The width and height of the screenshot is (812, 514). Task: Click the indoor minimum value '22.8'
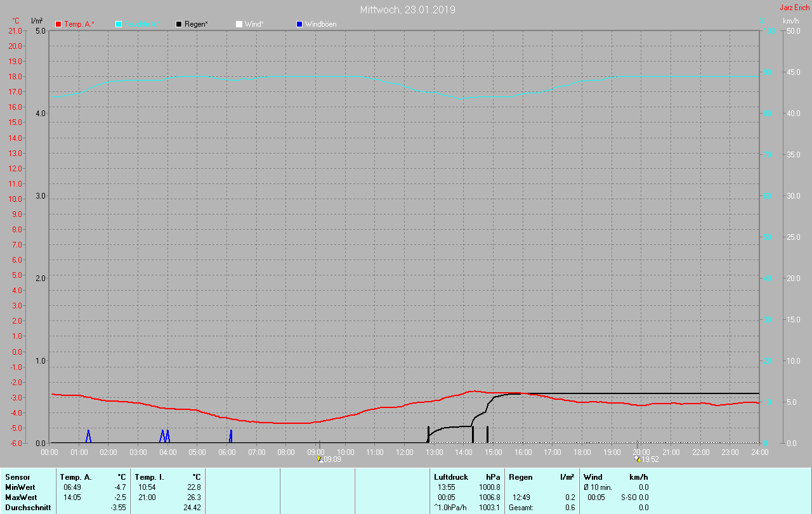[x=195, y=487]
